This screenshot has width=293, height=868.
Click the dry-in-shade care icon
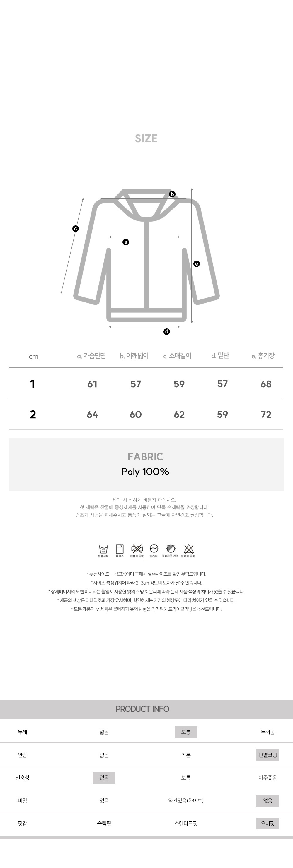[x=171, y=549]
